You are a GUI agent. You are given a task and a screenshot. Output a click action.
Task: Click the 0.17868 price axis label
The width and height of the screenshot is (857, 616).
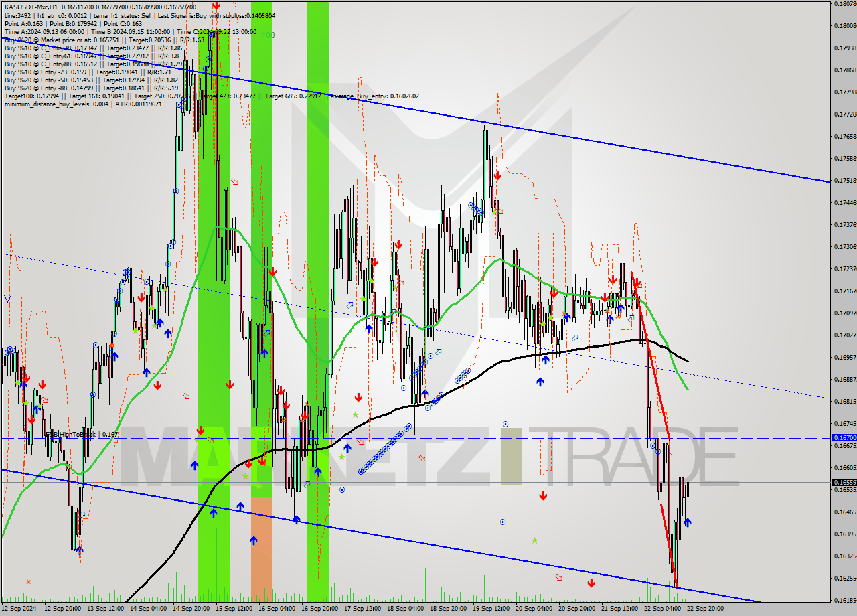844,70
